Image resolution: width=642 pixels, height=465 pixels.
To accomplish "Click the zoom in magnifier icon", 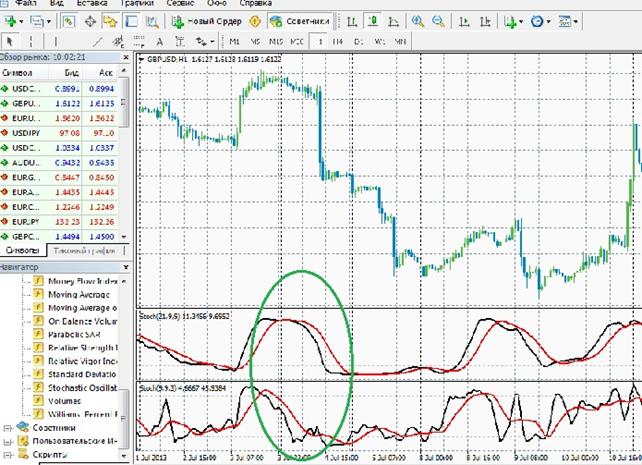I will (418, 21).
